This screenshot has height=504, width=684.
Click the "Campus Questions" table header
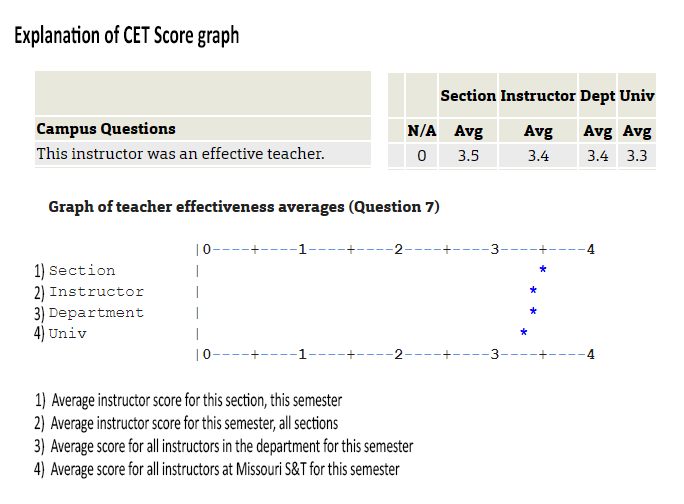[106, 129]
